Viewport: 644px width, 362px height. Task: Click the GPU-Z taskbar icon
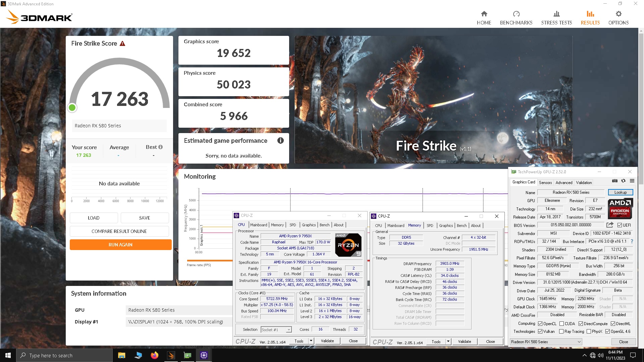click(x=187, y=355)
